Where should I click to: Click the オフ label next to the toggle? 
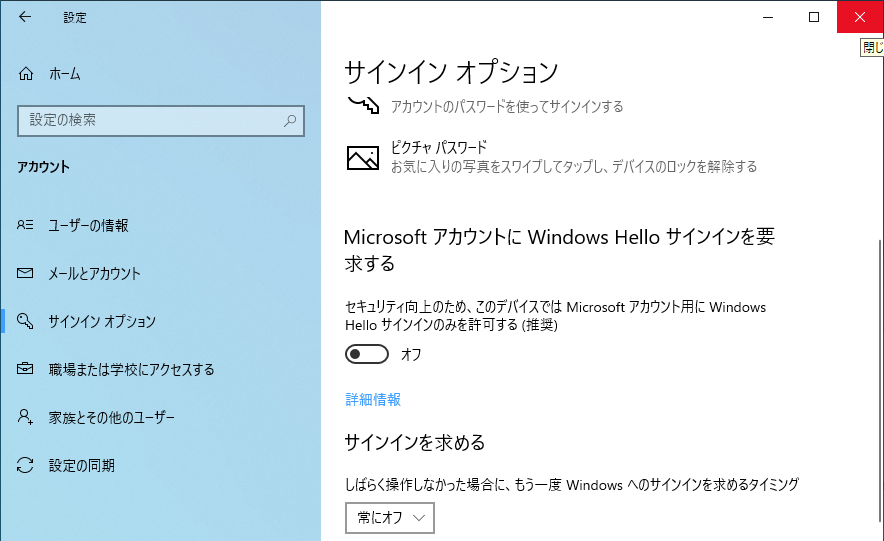click(x=411, y=354)
